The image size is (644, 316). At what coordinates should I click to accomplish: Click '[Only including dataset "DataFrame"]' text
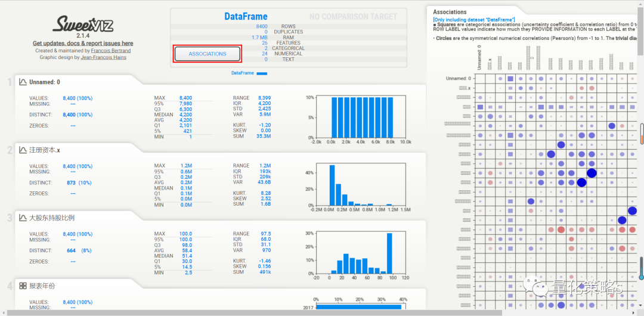click(x=473, y=20)
